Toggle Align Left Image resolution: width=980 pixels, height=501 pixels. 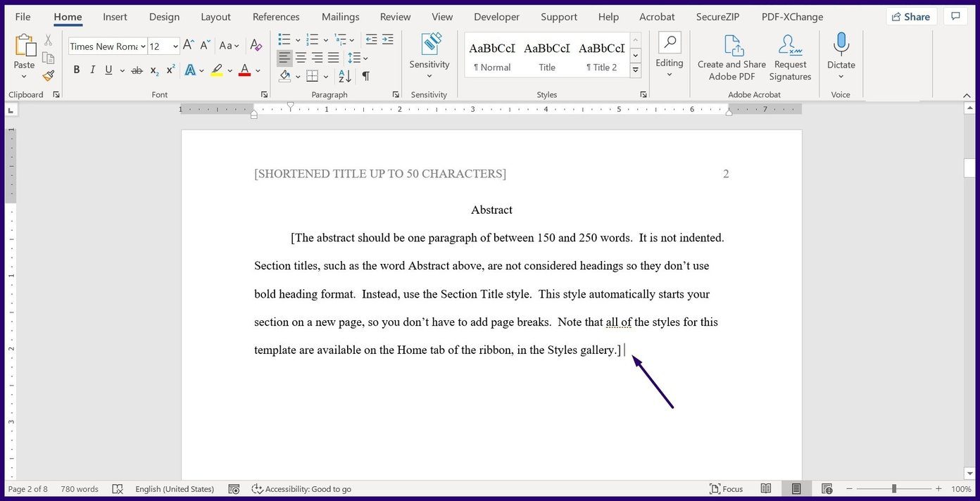(284, 58)
